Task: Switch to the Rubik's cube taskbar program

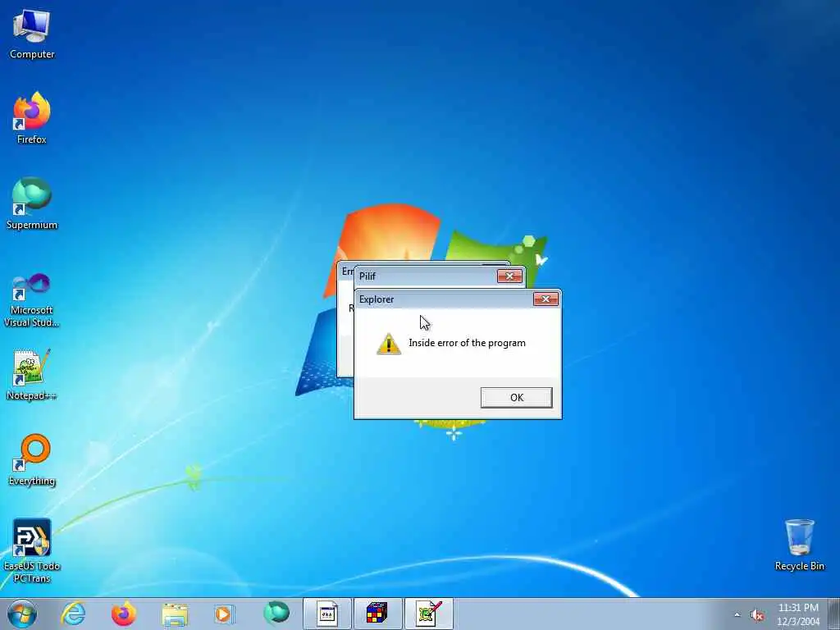Action: tap(377, 614)
